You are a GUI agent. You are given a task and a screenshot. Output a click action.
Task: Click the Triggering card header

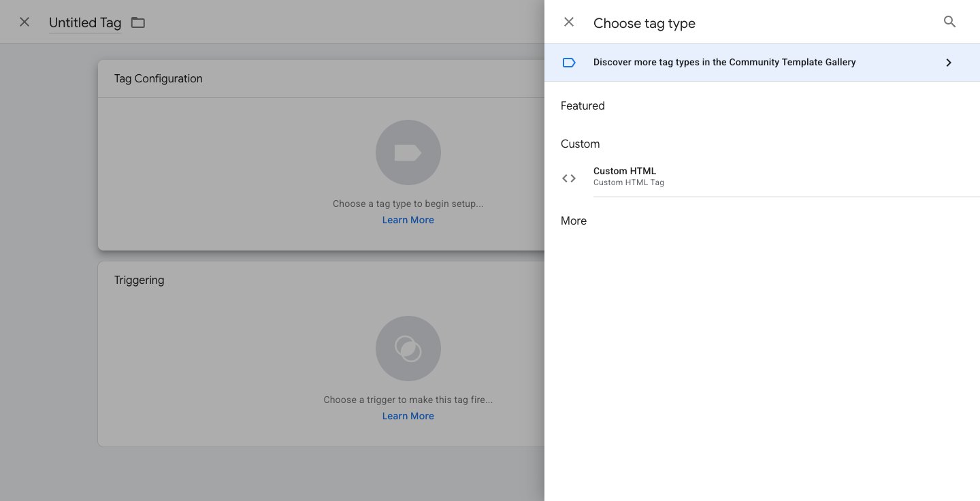pos(139,280)
